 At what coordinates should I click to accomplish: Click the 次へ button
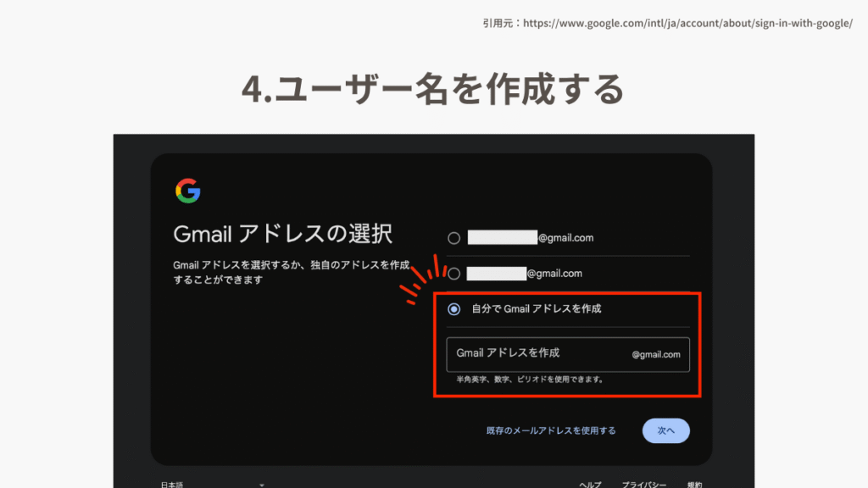pyautogui.click(x=666, y=430)
